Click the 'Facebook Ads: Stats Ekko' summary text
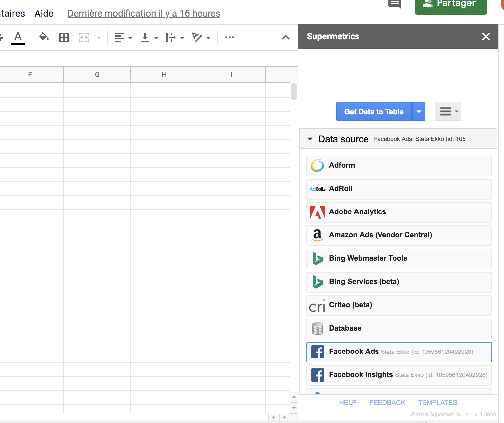Screen dimensions: 504x423 click(422, 139)
